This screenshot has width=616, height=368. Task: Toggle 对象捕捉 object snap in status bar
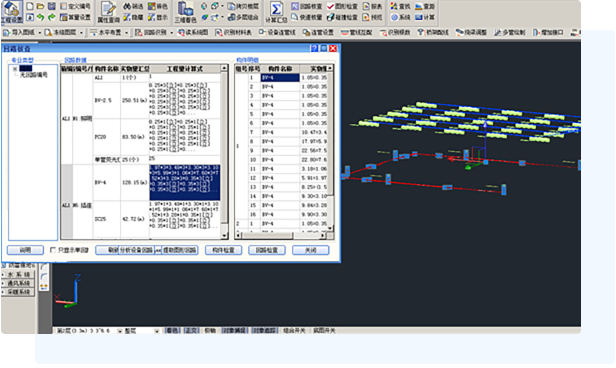pos(234,331)
